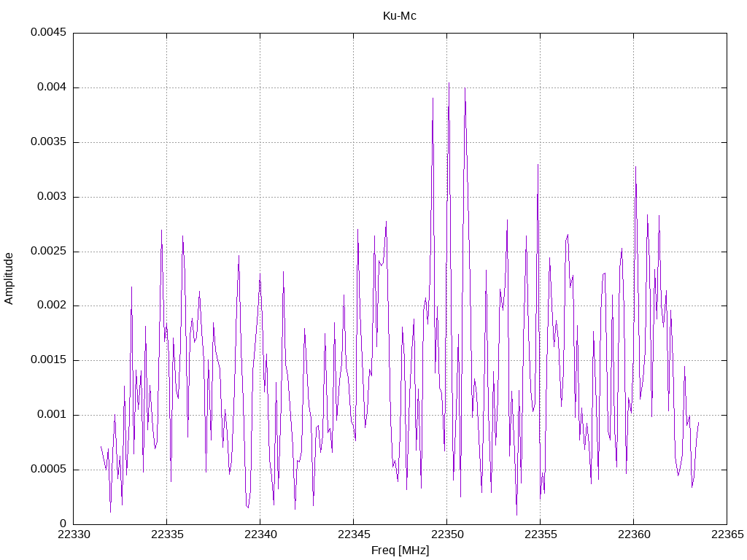Click the 22365 x-axis tick label

coord(727,534)
